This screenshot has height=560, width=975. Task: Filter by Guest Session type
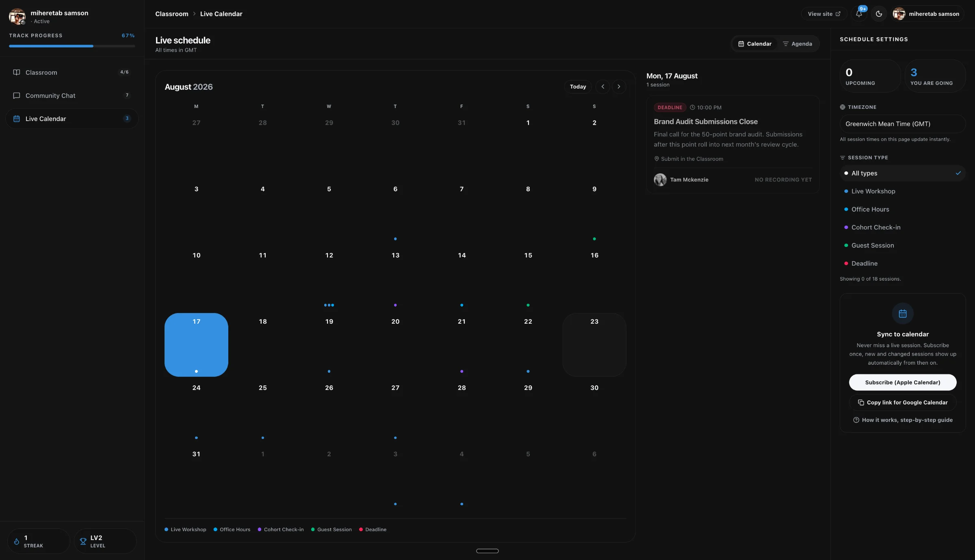click(903, 245)
